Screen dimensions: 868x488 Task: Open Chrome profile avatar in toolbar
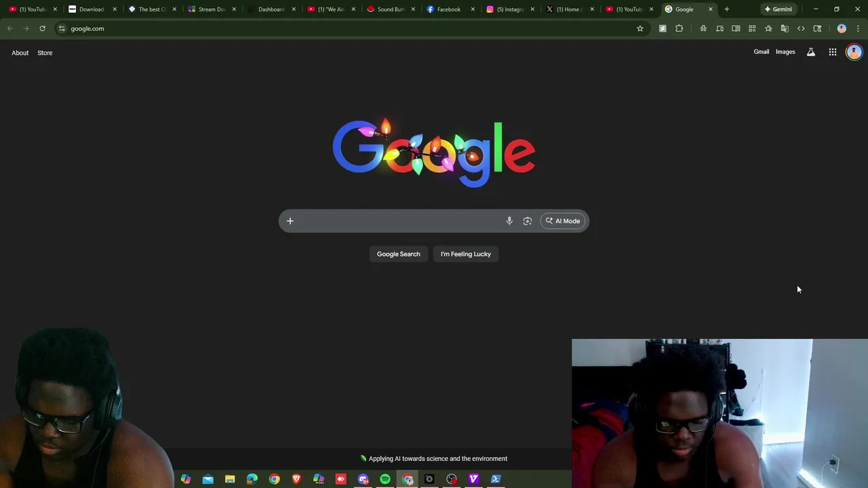842,28
